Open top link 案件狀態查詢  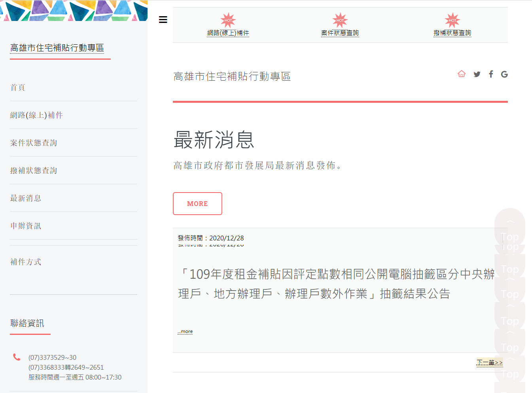[340, 33]
